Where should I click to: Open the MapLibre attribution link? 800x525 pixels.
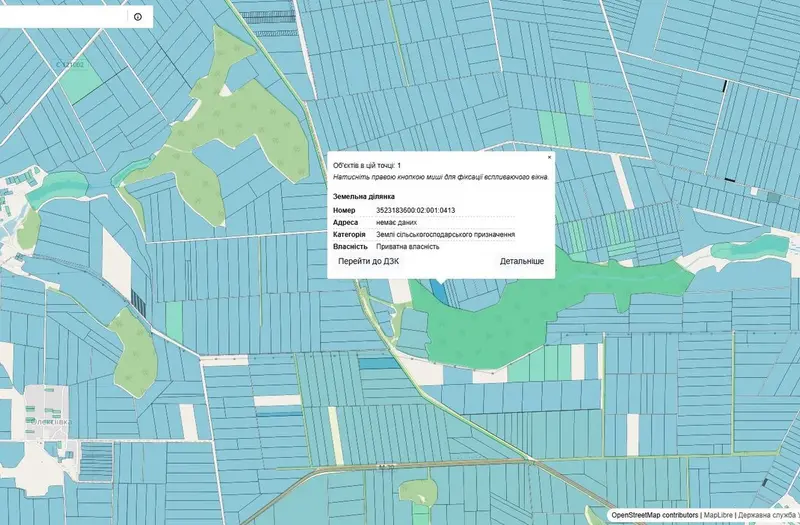click(718, 515)
